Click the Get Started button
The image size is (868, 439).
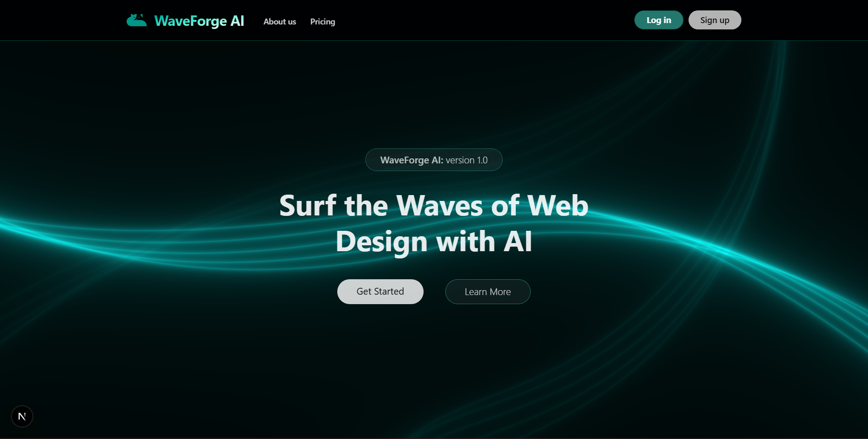[x=380, y=291]
